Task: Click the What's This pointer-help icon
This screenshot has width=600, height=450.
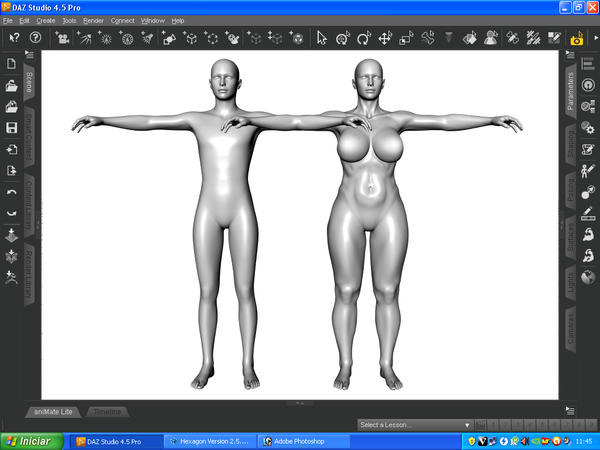Action: click(14, 38)
